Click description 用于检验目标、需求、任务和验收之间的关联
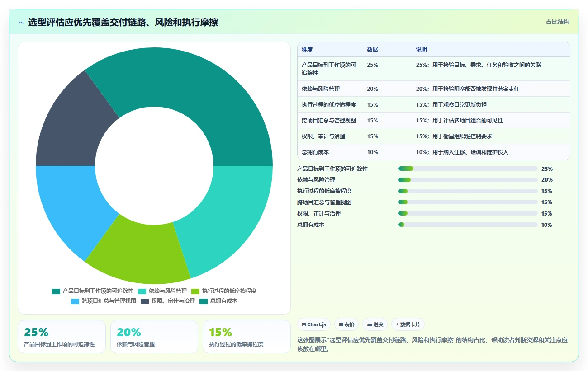Screen dimensions: 588x371 [487, 65]
